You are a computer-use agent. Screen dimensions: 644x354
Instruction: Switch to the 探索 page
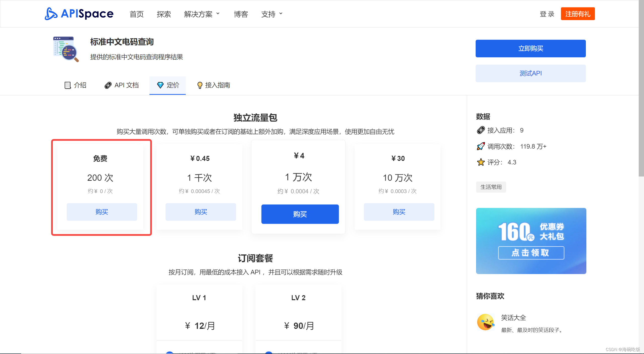164,14
